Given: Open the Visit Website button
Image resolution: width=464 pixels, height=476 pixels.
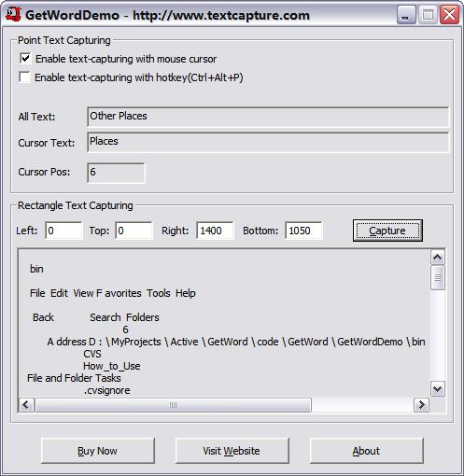Looking at the screenshot, I should coord(232,451).
